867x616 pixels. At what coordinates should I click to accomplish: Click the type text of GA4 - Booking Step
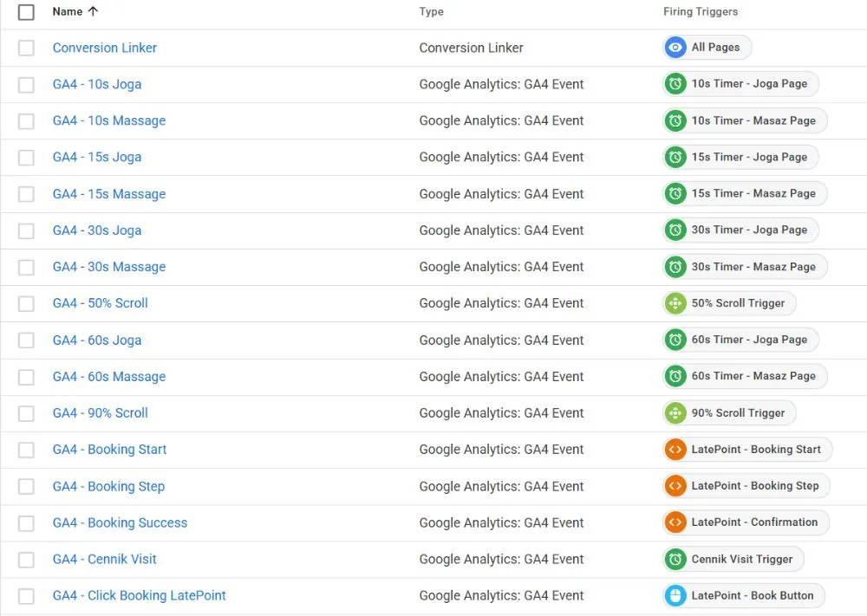click(x=501, y=487)
